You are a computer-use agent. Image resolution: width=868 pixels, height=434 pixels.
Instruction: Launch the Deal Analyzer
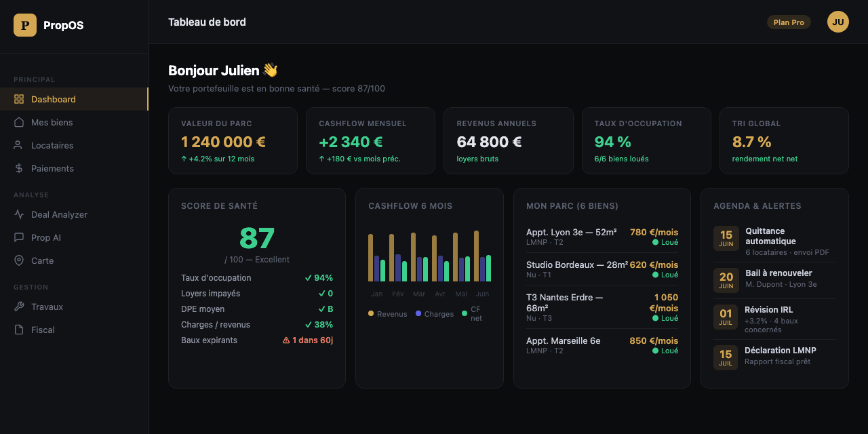[74, 214]
